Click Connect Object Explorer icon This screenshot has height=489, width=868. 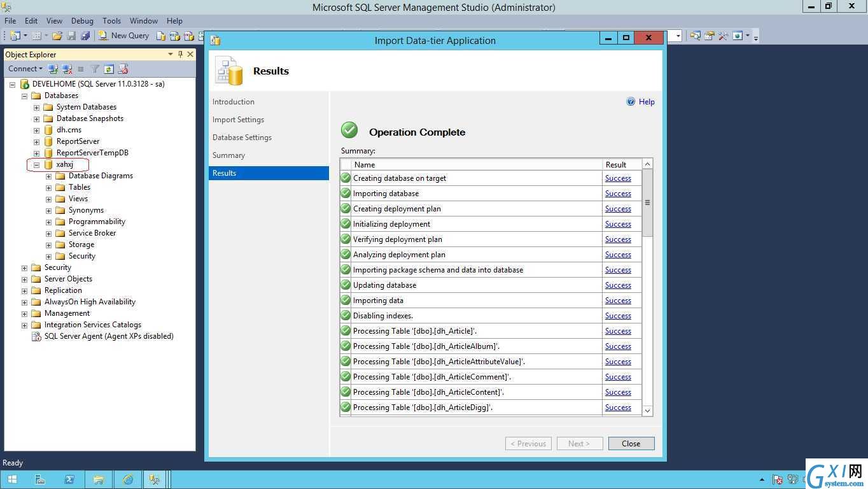click(x=53, y=69)
